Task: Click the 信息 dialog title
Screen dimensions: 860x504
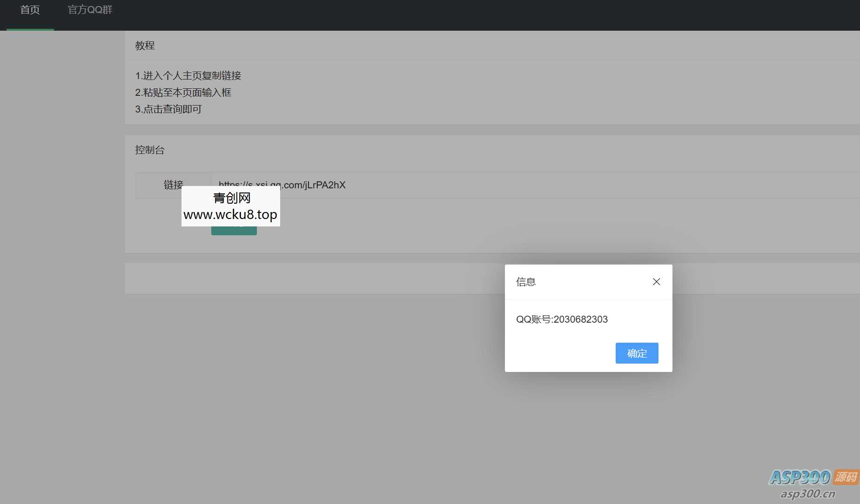Action: [x=526, y=282]
